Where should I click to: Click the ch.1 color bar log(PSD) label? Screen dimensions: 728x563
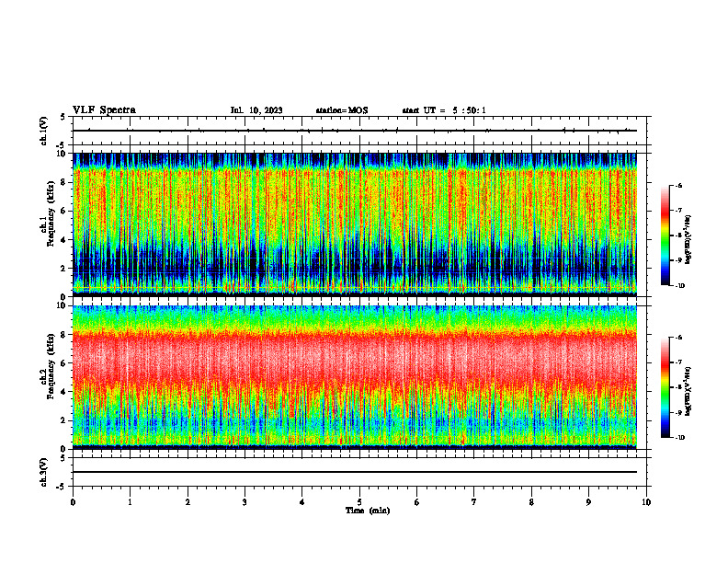[688, 240]
